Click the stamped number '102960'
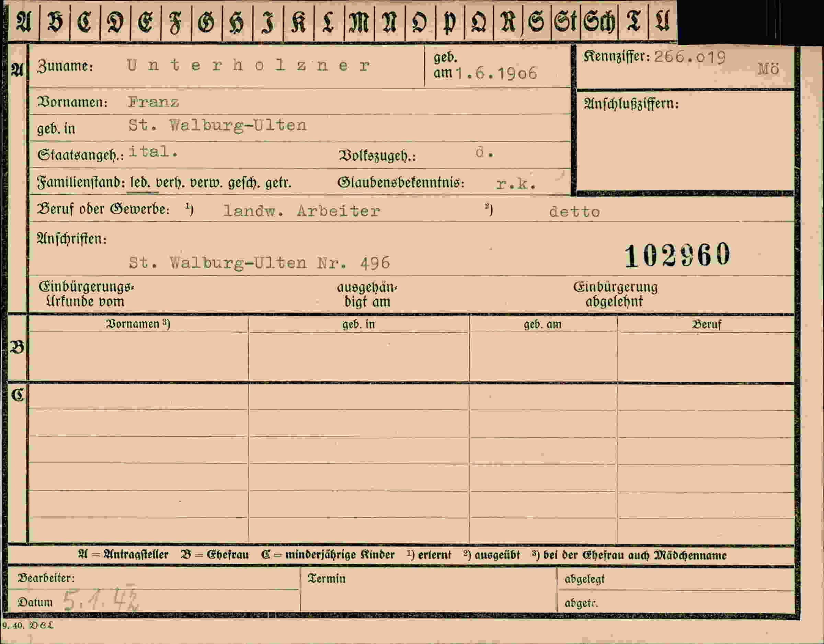The image size is (824, 644). pos(678,255)
